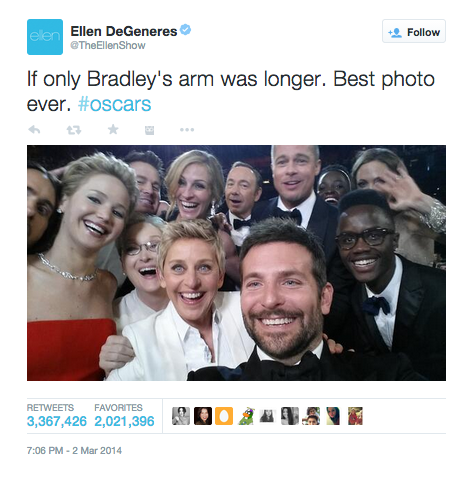Click the first black-and-white avatar thumbnail
This screenshot has height=477, width=472.
pos(181,416)
